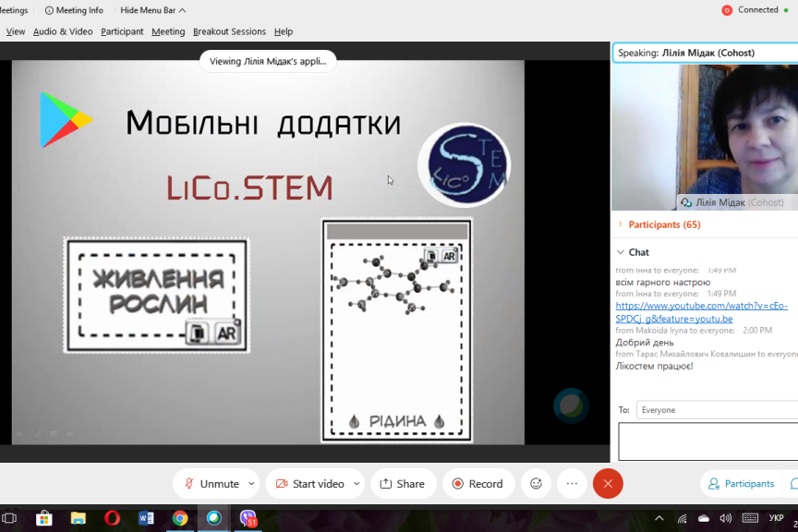The height and width of the screenshot is (532, 798).
Task: Open Google Chrome from the taskbar
Action: (180, 518)
